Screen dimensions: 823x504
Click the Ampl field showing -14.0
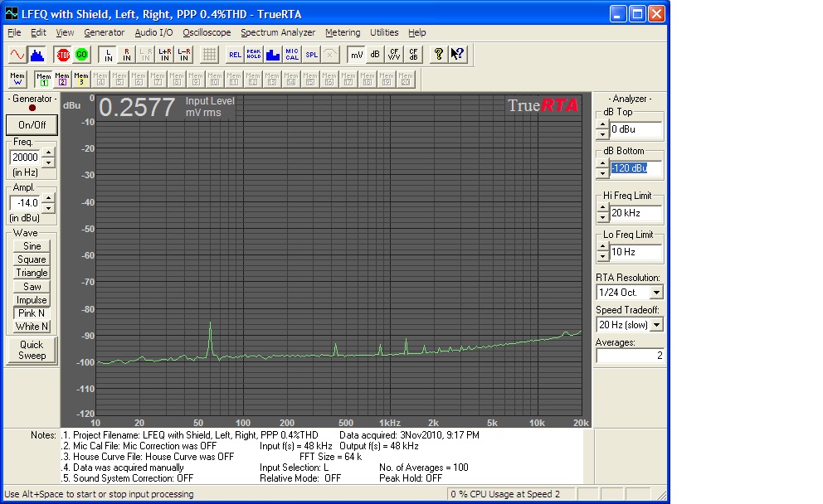tap(26, 202)
